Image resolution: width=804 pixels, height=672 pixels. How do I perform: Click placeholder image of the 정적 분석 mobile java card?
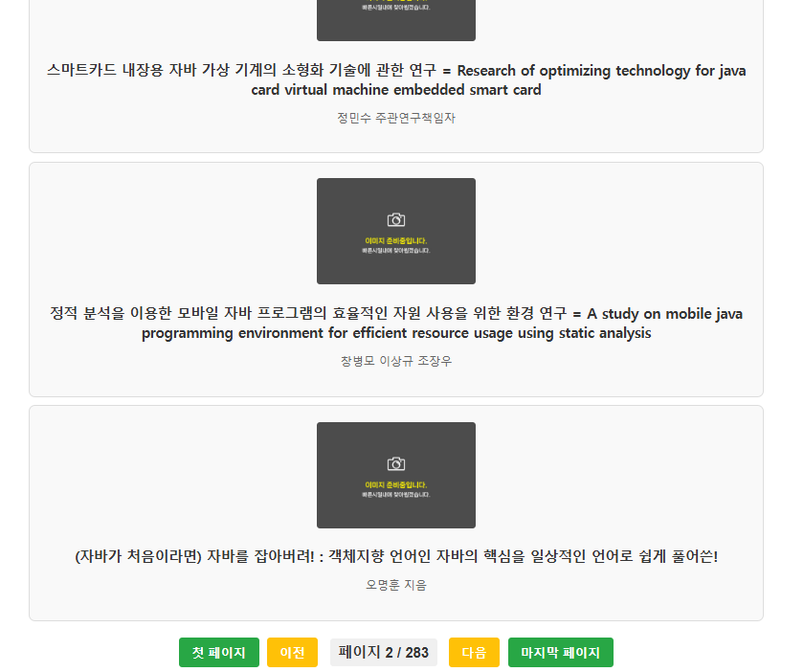pos(396,231)
